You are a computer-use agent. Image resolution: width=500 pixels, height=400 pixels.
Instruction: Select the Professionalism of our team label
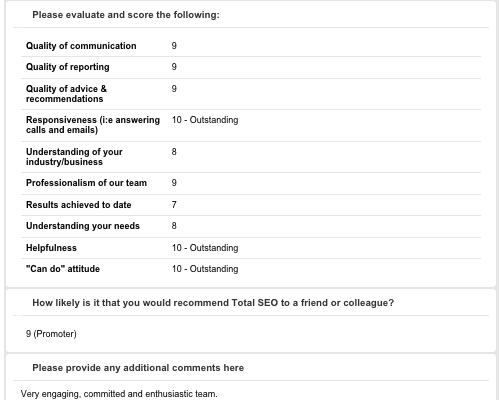tap(86, 183)
